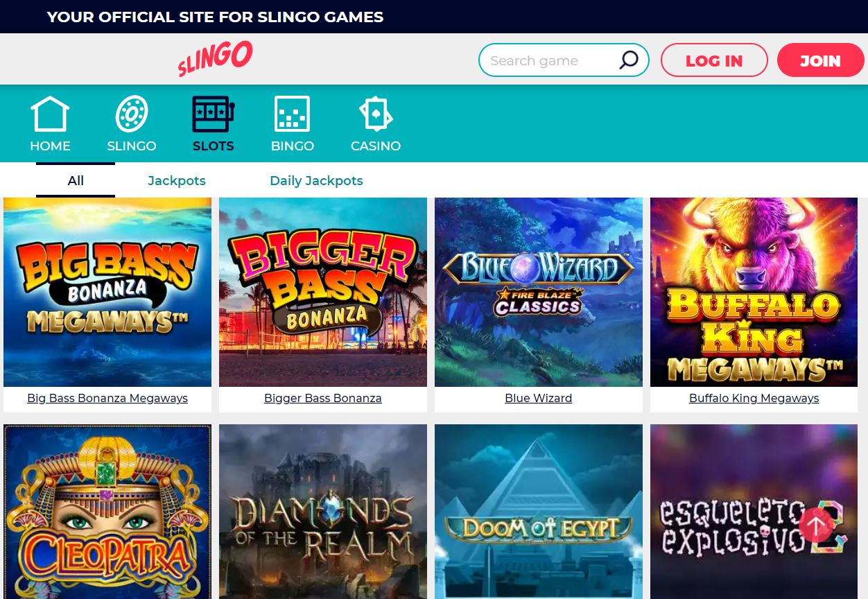
Task: Click the BINGO navigation label
Action: pos(293,146)
